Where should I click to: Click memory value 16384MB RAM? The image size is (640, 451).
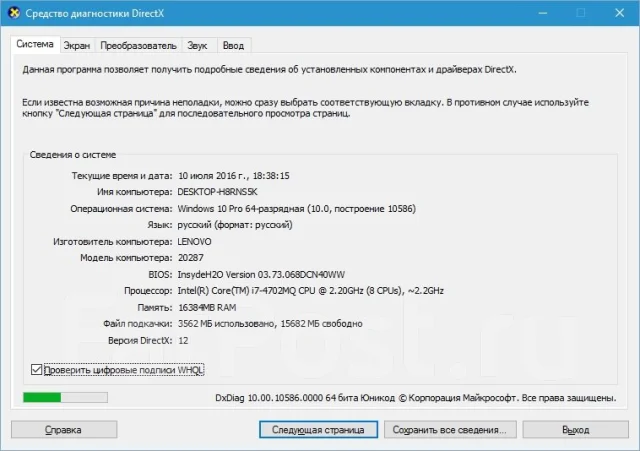point(207,307)
